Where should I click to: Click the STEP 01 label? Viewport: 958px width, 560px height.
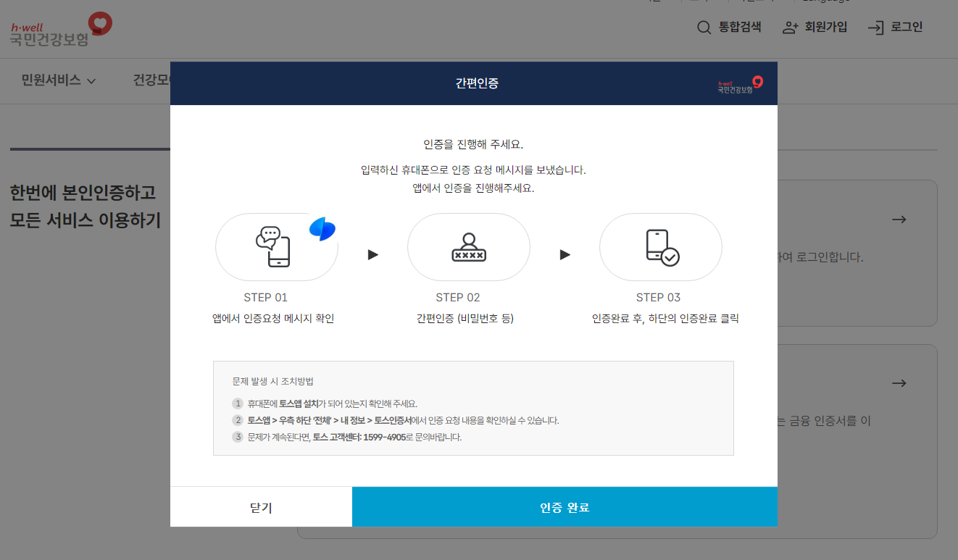point(265,298)
